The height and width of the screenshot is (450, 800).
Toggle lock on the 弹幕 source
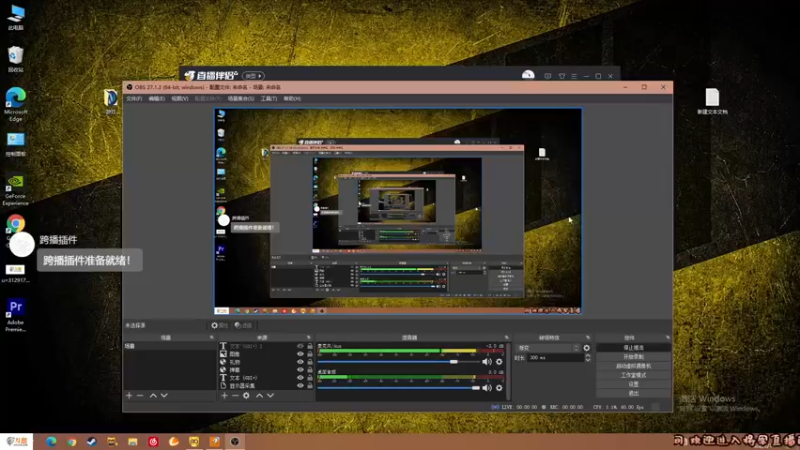[310, 369]
